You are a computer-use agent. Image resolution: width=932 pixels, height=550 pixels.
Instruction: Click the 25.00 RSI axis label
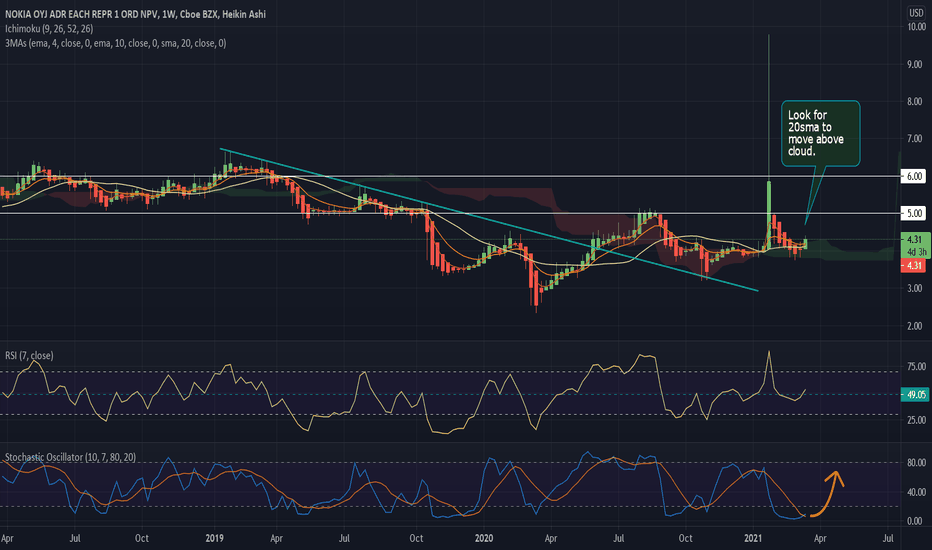(x=916, y=420)
